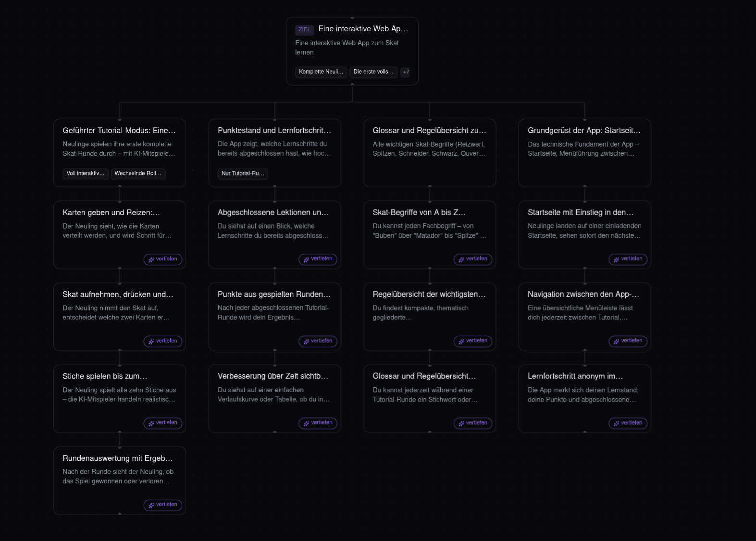Screen dimensions: 756x541
Task: Click vertiefen on Skat aufnehmen, drücken card
Action: [x=163, y=341]
